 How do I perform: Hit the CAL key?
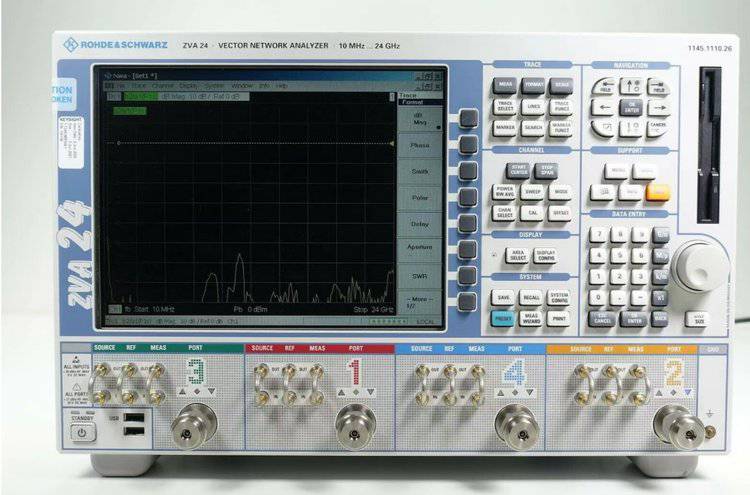(533, 213)
